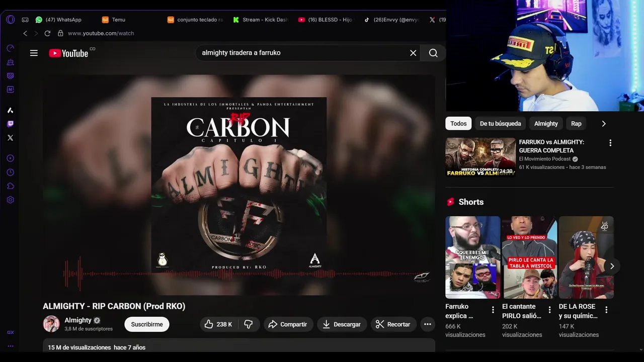Viewport: 644px width, 362px height.
Task: Dislike the RIP CARBON video
Action: [x=249, y=324]
